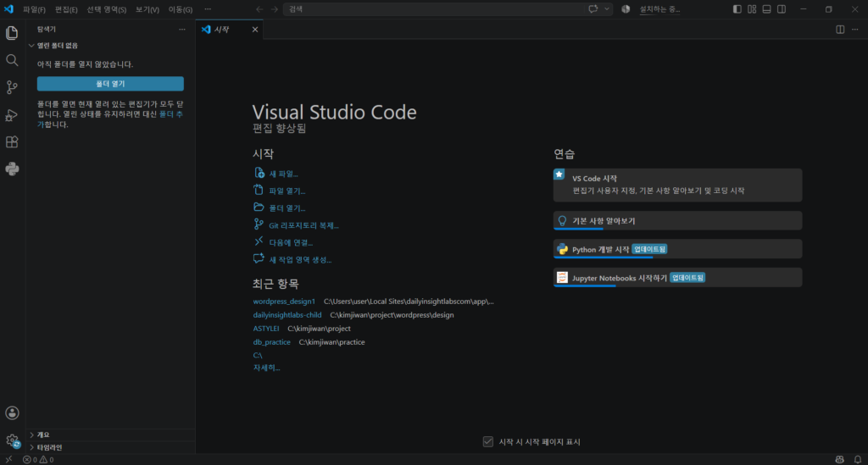Open the VS Code 시작 walkthrough card
This screenshot has height=465, width=868.
click(677, 185)
